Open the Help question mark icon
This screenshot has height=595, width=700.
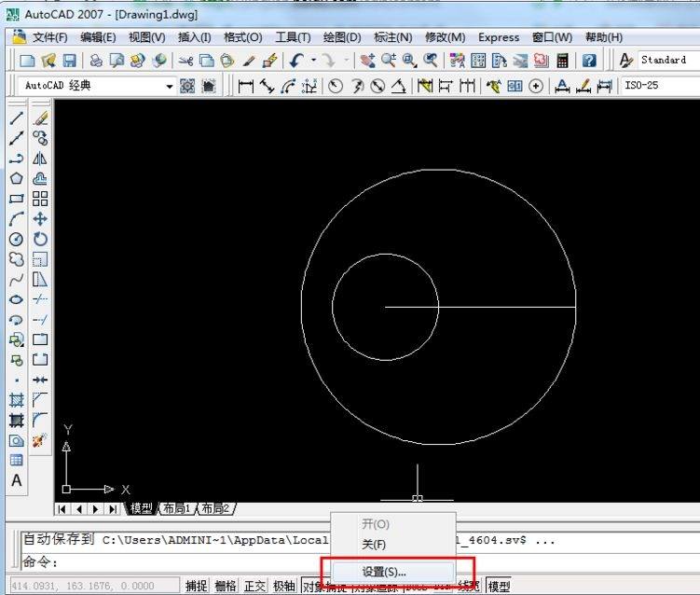point(589,61)
